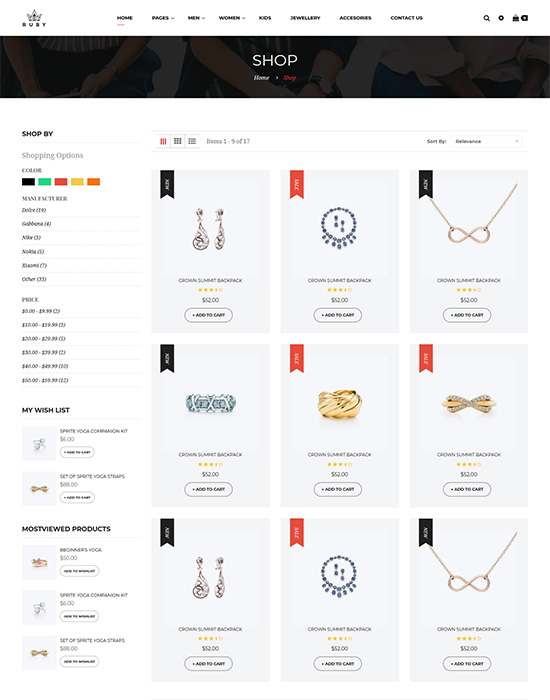
Task: Expand the Men menu dropdown
Action: pyautogui.click(x=196, y=18)
